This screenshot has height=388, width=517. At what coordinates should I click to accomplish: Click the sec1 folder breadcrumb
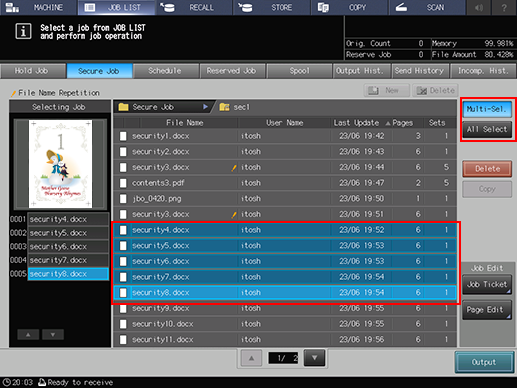235,107
